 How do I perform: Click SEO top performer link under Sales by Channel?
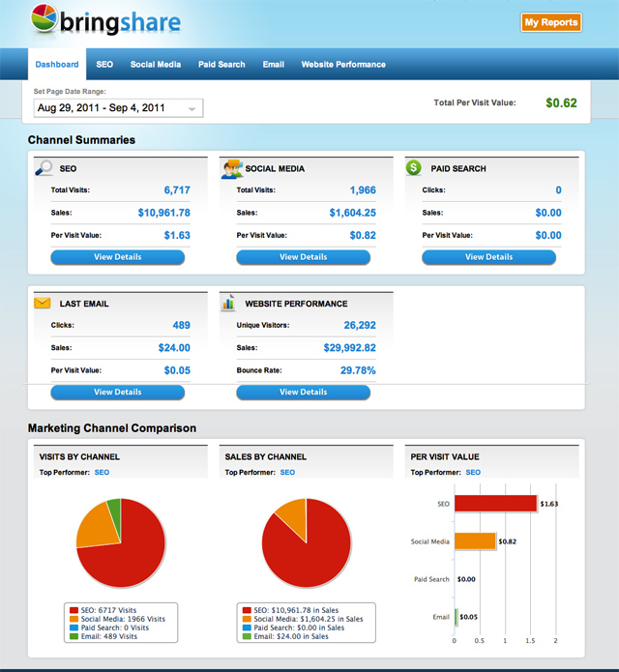[287, 472]
